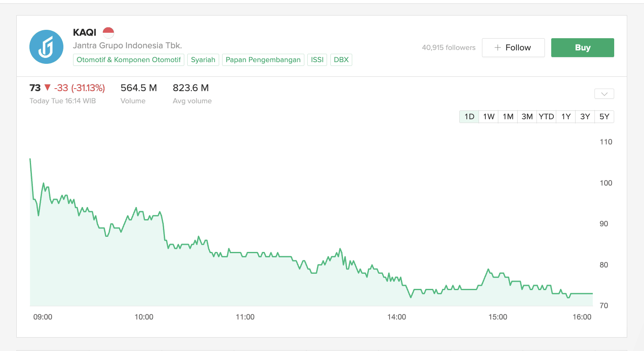Click the Indonesian flag icon beside KAQI

pyautogui.click(x=108, y=32)
